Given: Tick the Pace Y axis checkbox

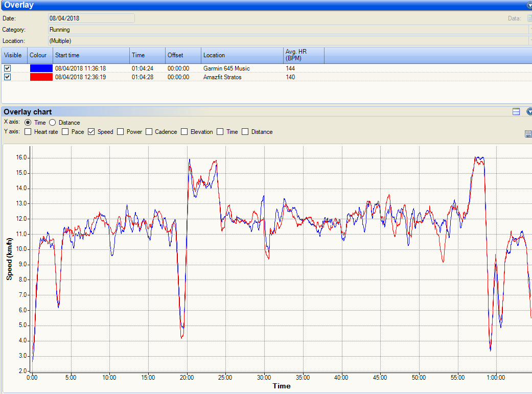Looking at the screenshot, I should pos(65,132).
